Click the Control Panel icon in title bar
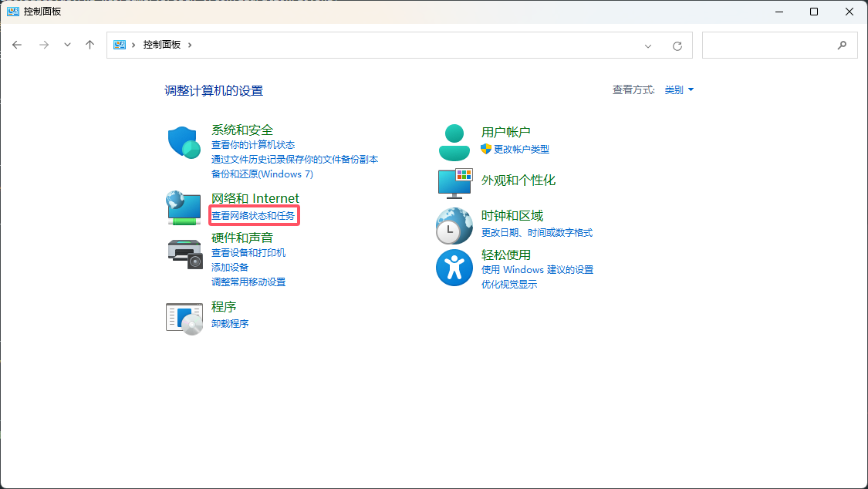 [13, 12]
